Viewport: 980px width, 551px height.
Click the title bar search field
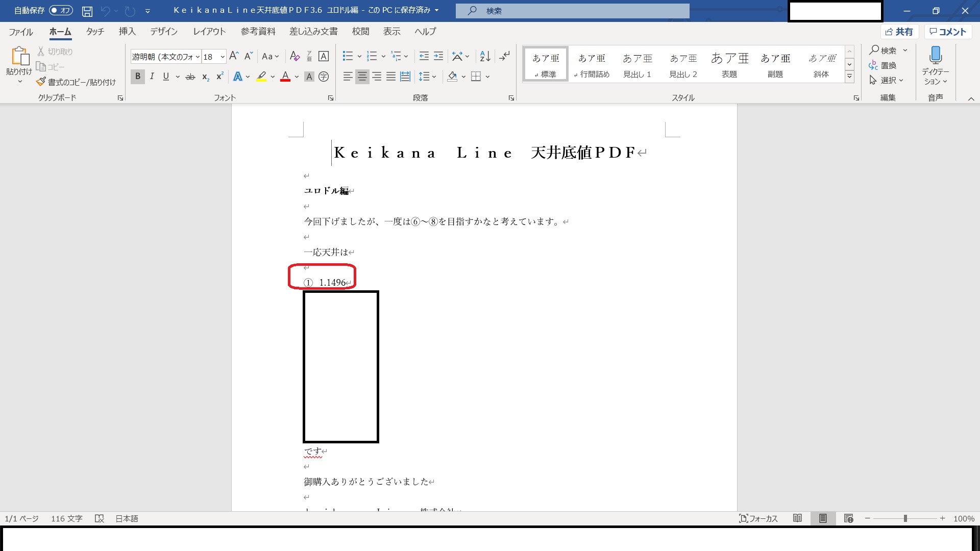pyautogui.click(x=572, y=11)
